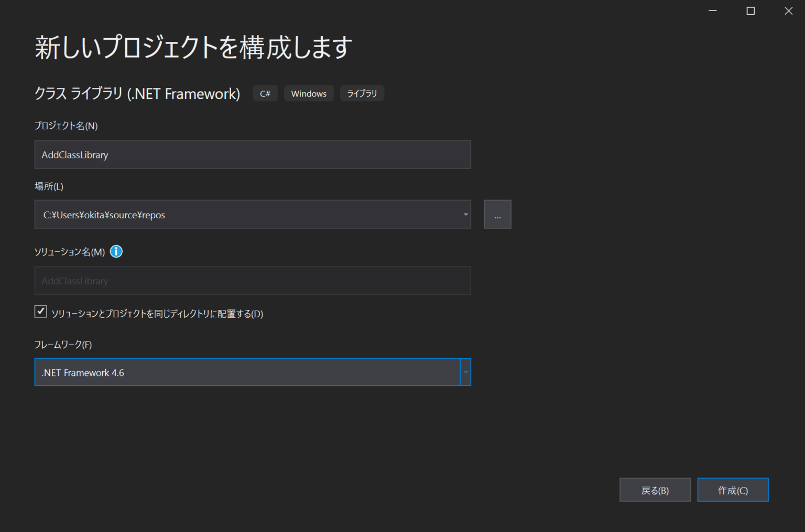Click the ライブラリ category tag
The height and width of the screenshot is (532, 805).
(x=362, y=93)
